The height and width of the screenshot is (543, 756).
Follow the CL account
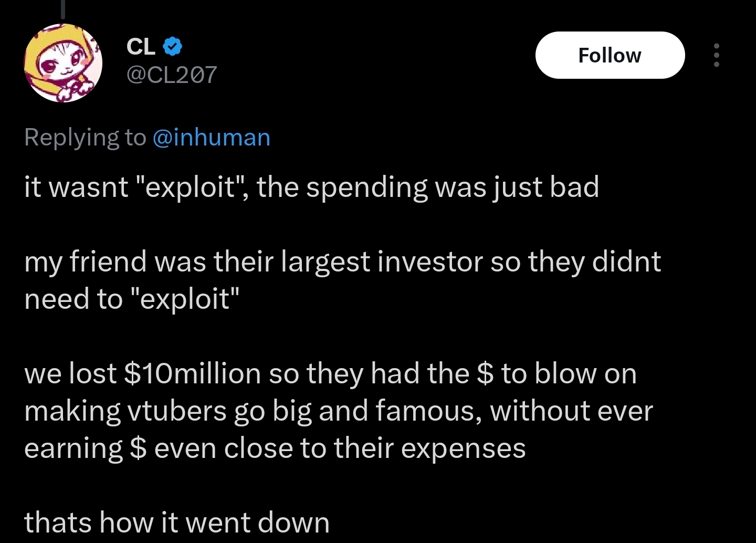(610, 55)
